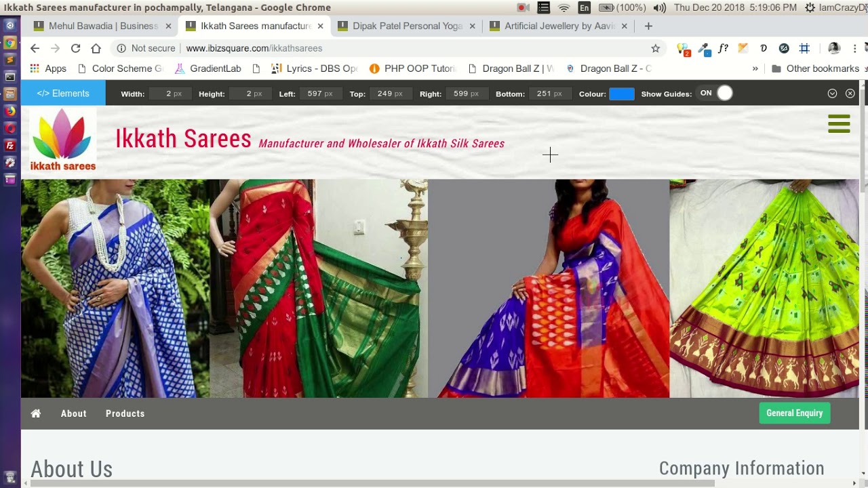View the Not secure site information
Image resolution: width=868 pixels, height=488 pixels.
point(146,48)
